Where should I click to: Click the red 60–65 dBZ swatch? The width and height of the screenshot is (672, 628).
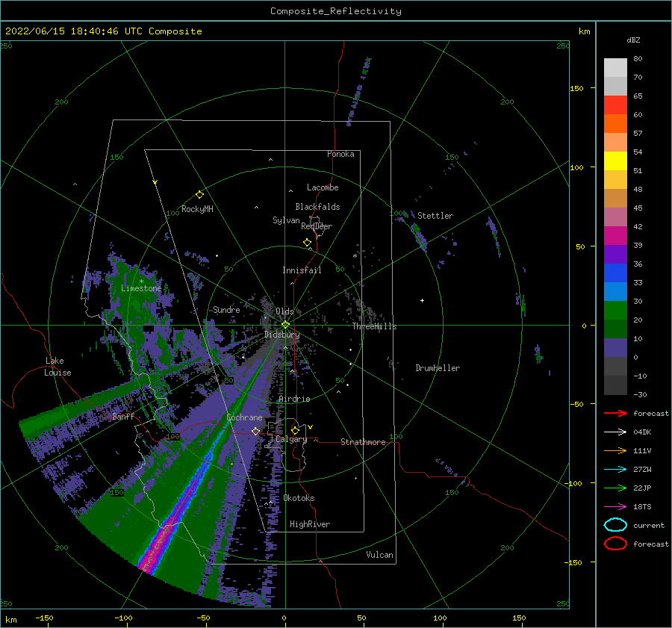click(x=615, y=105)
